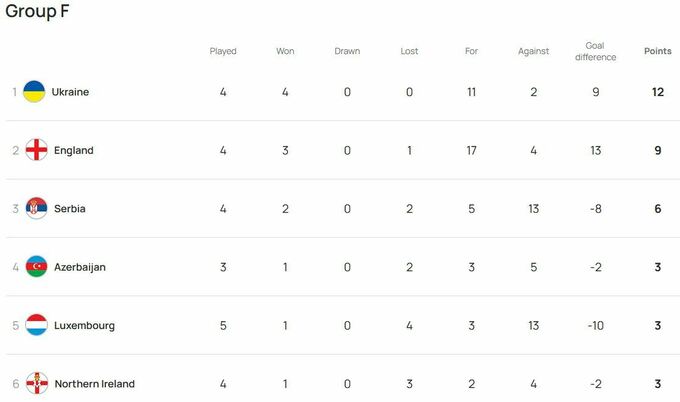This screenshot has height=402, width=680.
Task: Click the Serbia flag icon
Action: (x=36, y=208)
